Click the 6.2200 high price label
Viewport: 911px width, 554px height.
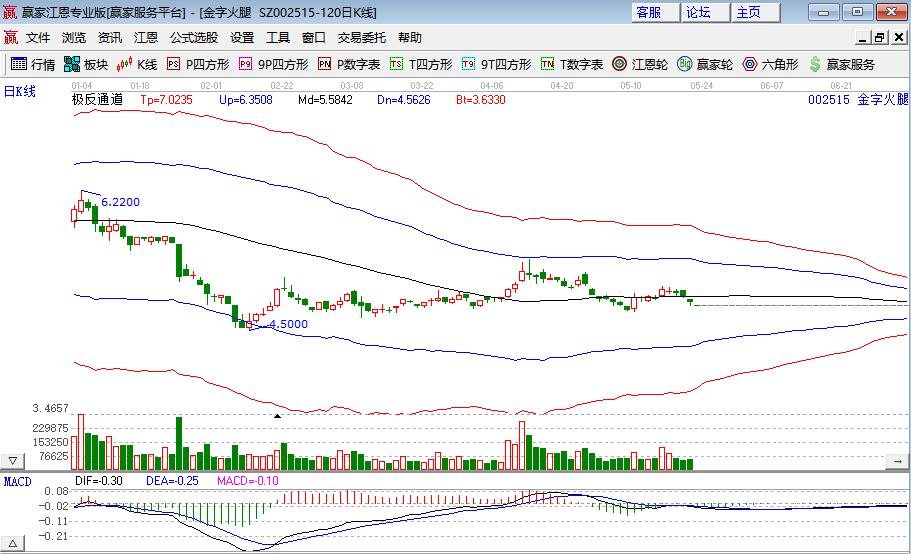pyautogui.click(x=120, y=202)
